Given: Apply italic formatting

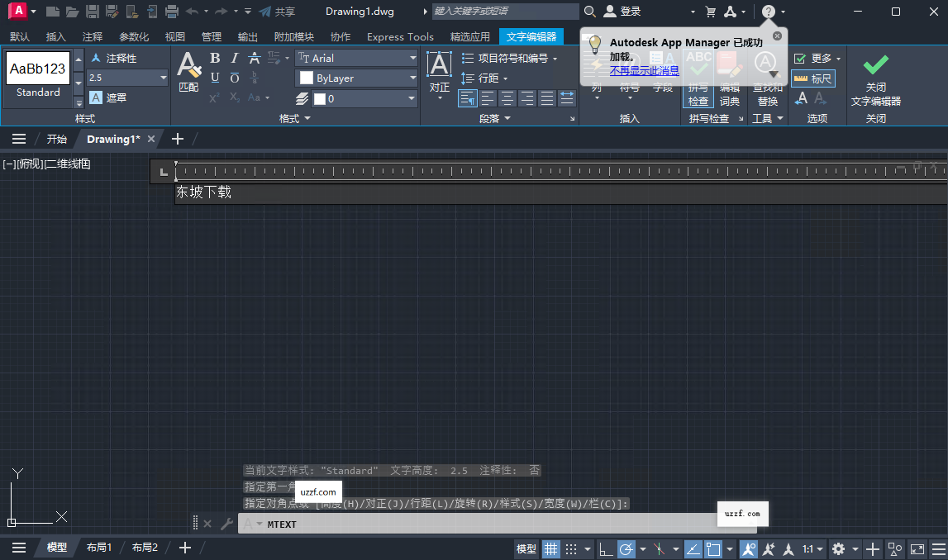Looking at the screenshot, I should (234, 58).
